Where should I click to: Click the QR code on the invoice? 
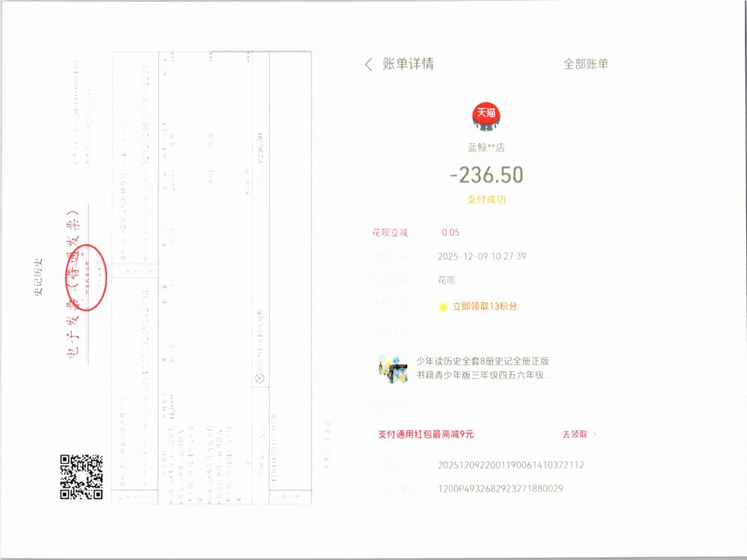[x=81, y=476]
